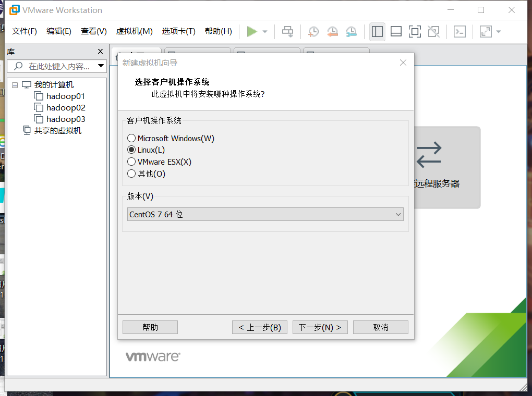Open the 选项卡(T) menu
Image resolution: width=532 pixels, height=396 pixels.
tap(178, 31)
